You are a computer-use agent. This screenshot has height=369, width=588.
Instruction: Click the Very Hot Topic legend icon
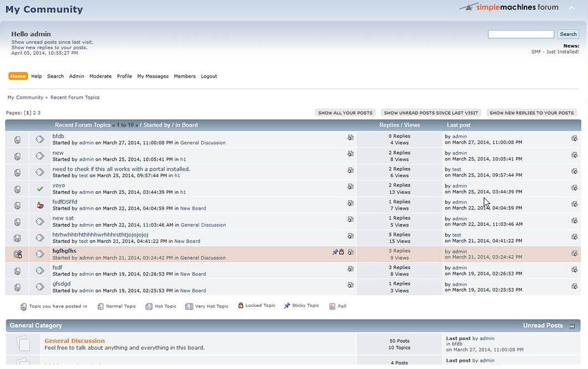(189, 306)
